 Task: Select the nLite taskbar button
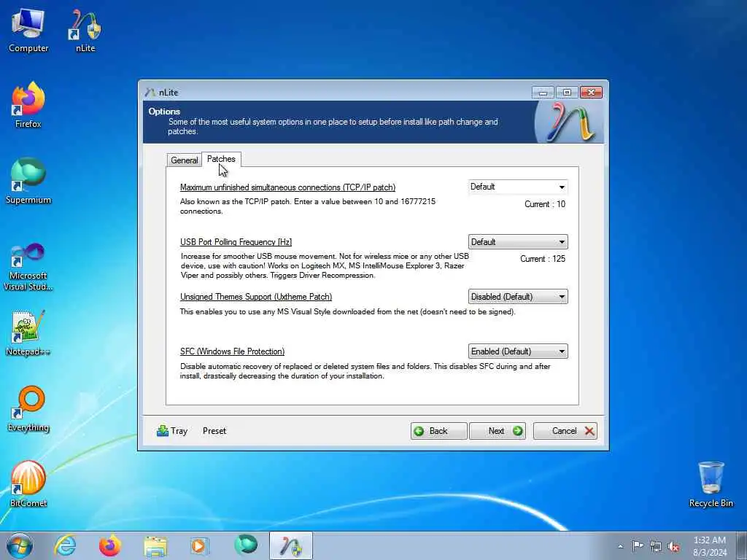[x=290, y=545]
